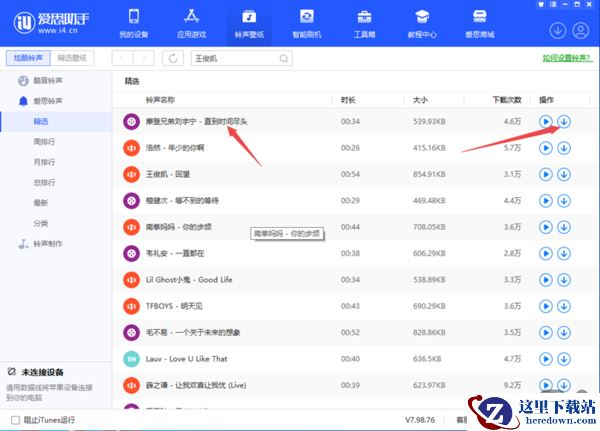Open the user account profile icon
Viewport: 600px width, 431px height.
580,31
